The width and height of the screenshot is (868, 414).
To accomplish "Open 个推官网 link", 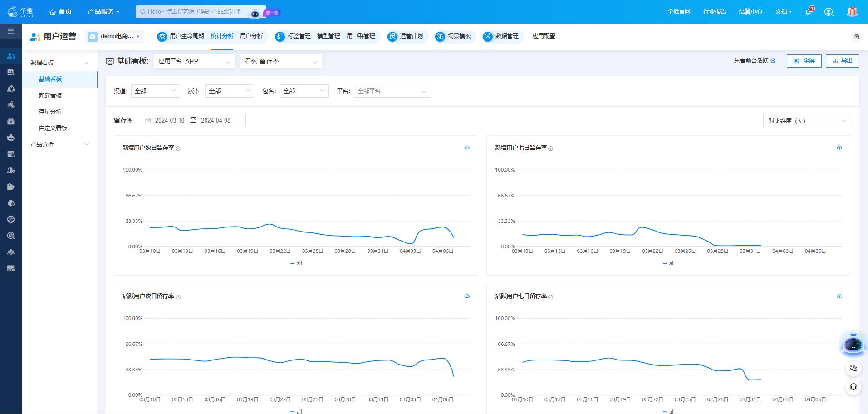I will tap(679, 12).
